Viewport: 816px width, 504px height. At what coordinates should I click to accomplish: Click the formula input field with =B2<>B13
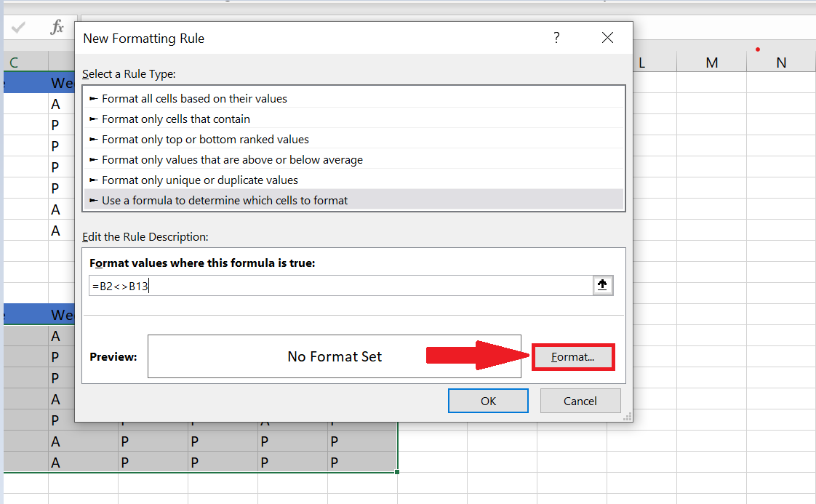[x=340, y=286]
